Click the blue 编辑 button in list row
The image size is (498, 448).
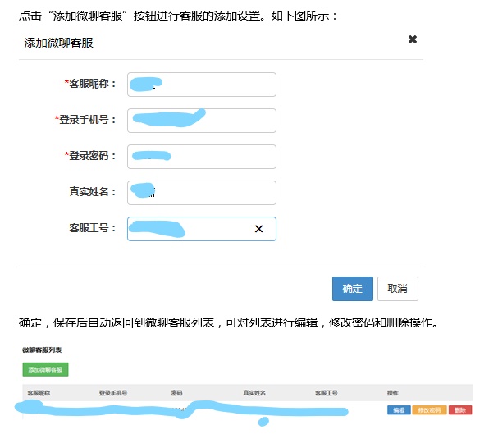[399, 410]
